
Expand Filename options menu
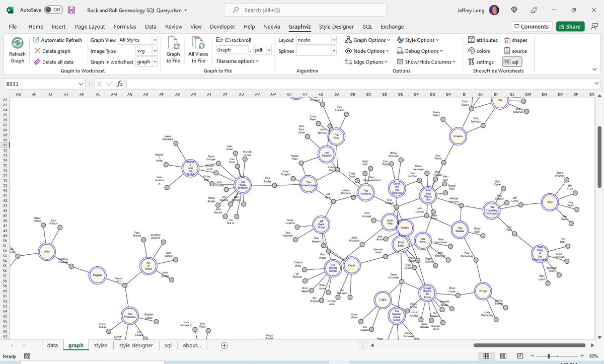click(238, 61)
